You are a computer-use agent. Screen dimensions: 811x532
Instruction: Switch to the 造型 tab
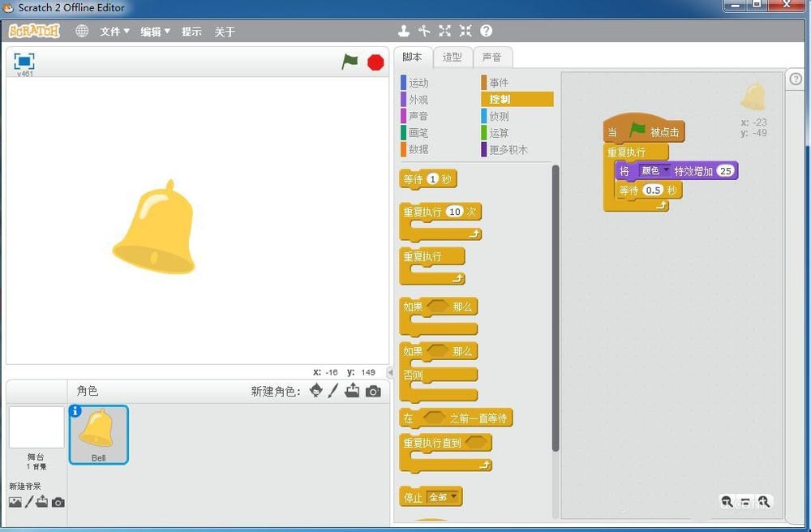point(452,57)
